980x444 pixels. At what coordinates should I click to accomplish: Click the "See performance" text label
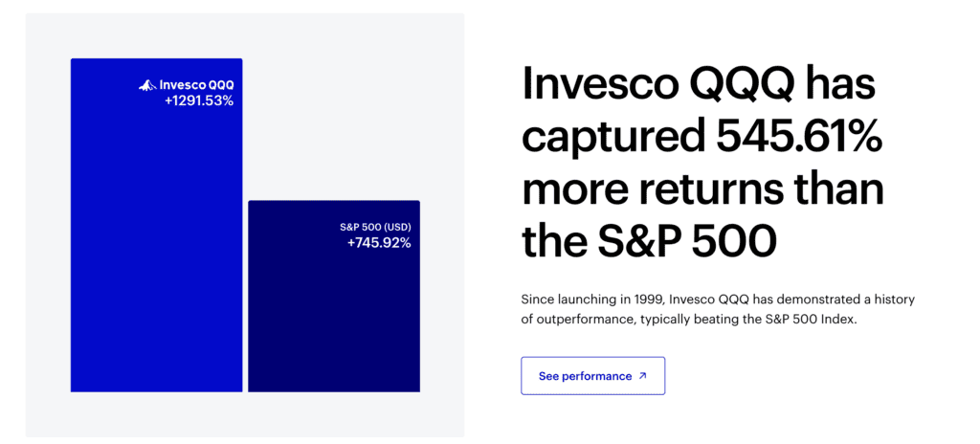[585, 376]
